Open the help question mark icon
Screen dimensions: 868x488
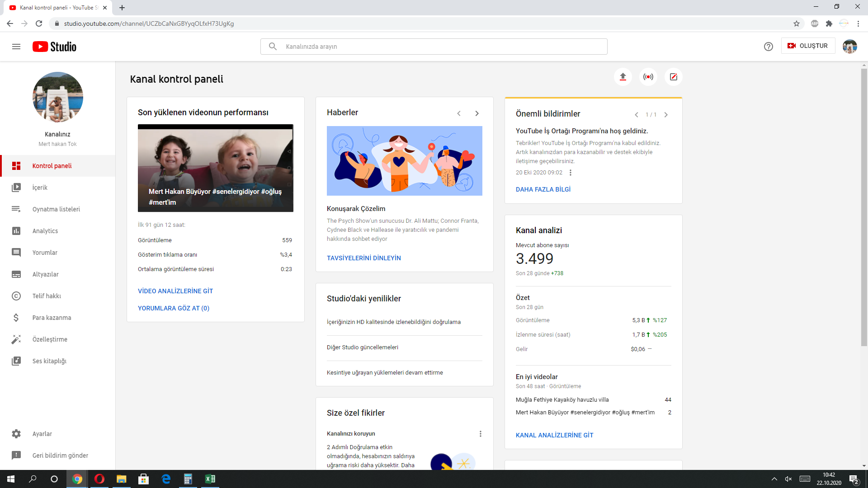tap(768, 47)
